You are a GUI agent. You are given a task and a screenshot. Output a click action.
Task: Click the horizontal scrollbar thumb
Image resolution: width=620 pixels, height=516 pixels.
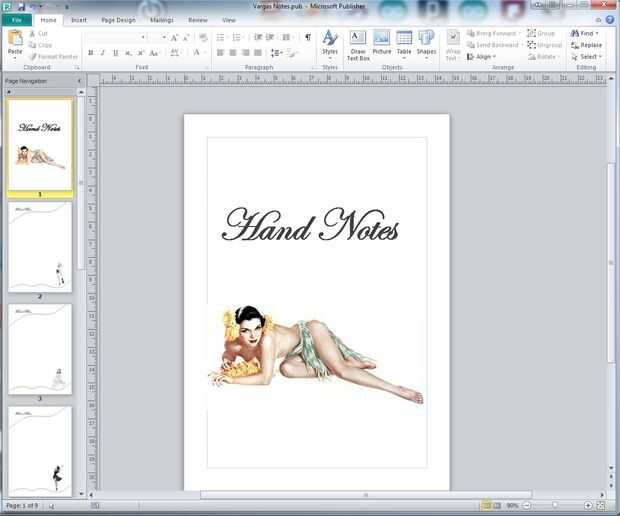coord(366,495)
